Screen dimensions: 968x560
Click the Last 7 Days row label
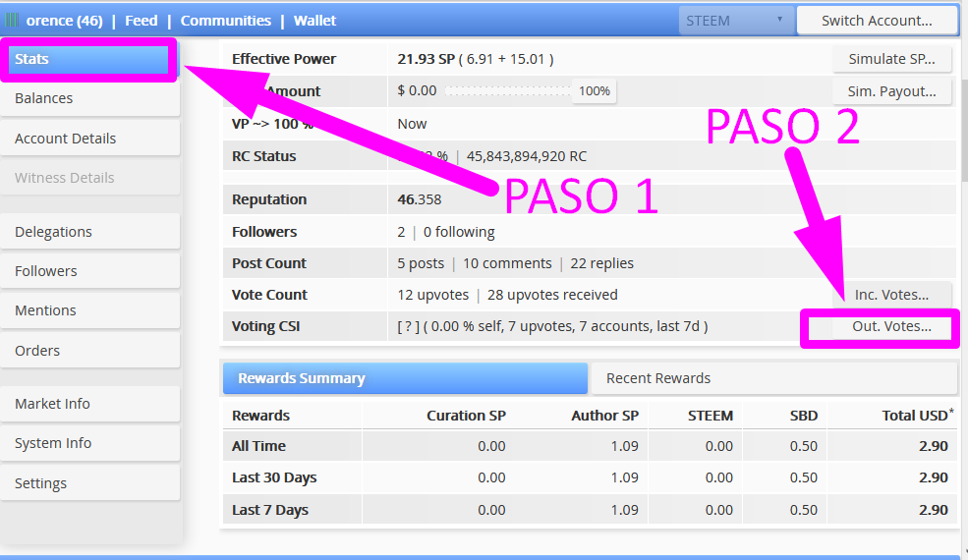(x=270, y=511)
